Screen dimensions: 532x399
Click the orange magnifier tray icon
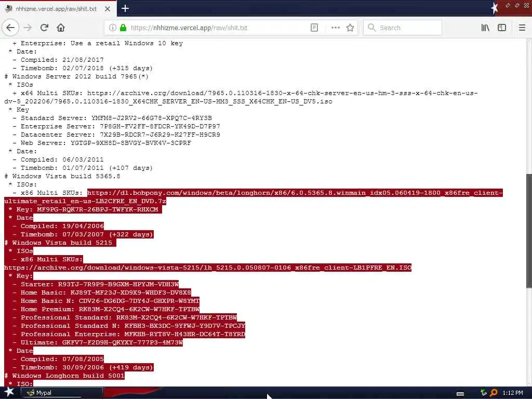point(494,393)
